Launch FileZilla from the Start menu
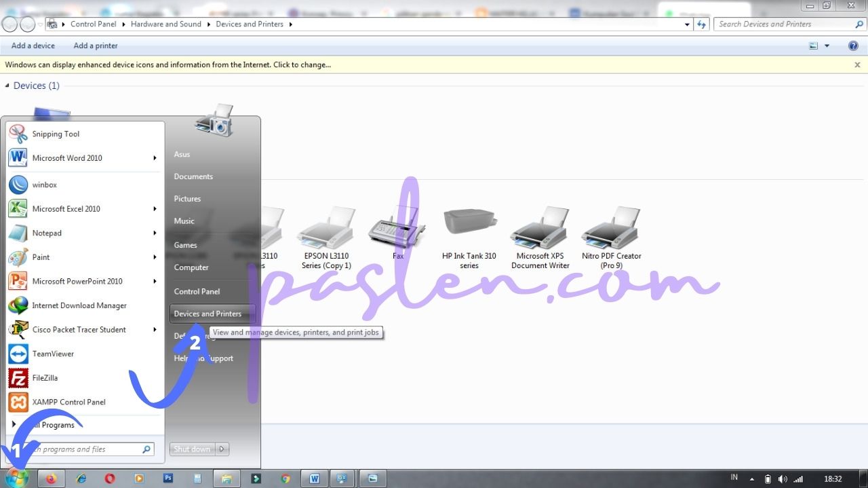Screen dimensions: 868x488 point(85,378)
